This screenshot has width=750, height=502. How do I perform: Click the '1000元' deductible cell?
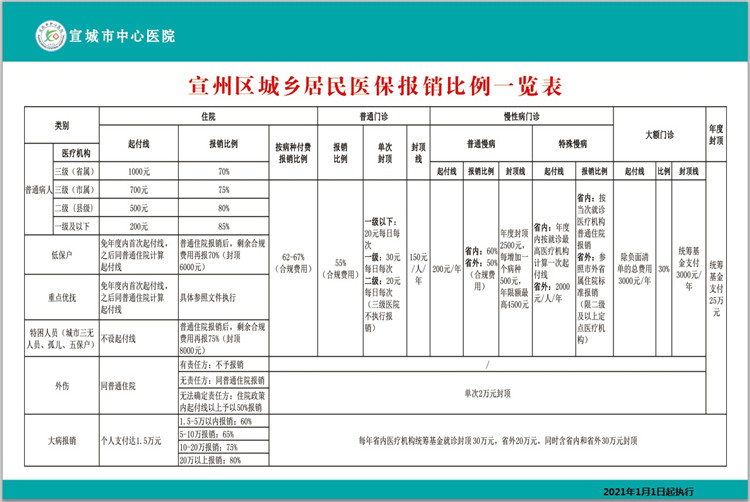pyautogui.click(x=139, y=171)
